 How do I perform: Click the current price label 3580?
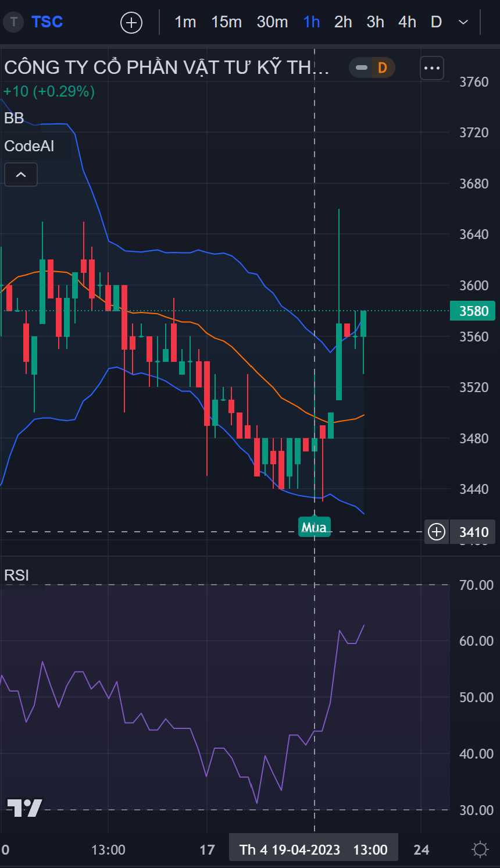coord(473,311)
